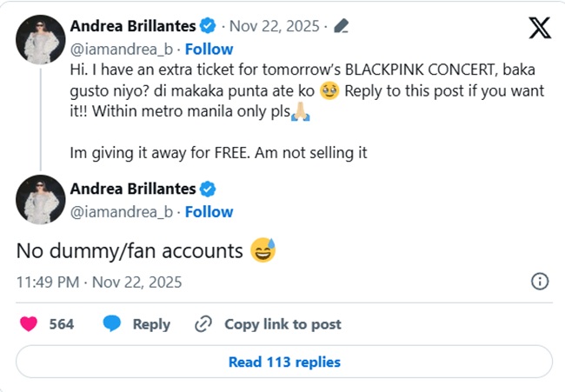Open the first tweet's profile picture
The image size is (565, 392).
click(x=41, y=39)
